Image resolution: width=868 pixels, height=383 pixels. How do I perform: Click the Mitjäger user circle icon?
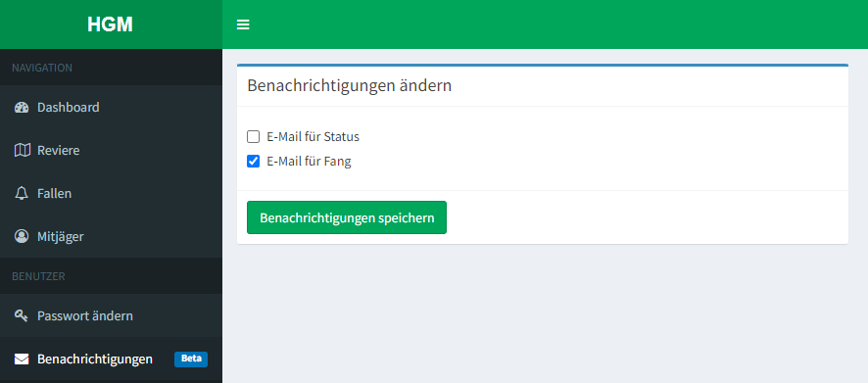click(x=22, y=236)
